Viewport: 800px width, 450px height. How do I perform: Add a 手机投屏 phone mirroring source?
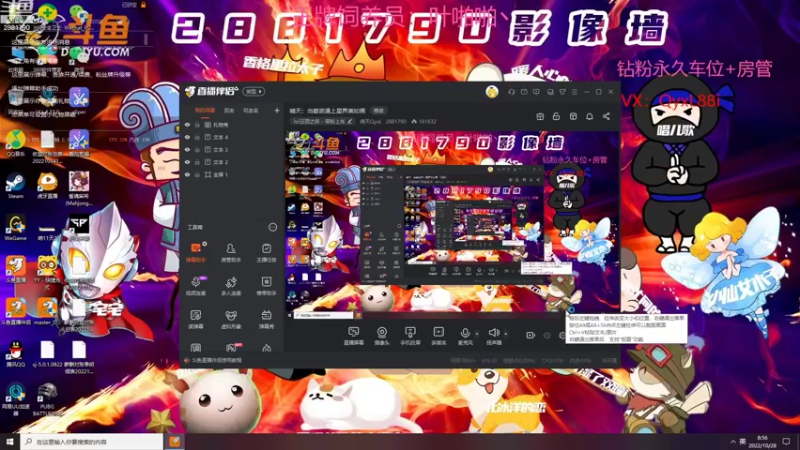coord(410,336)
